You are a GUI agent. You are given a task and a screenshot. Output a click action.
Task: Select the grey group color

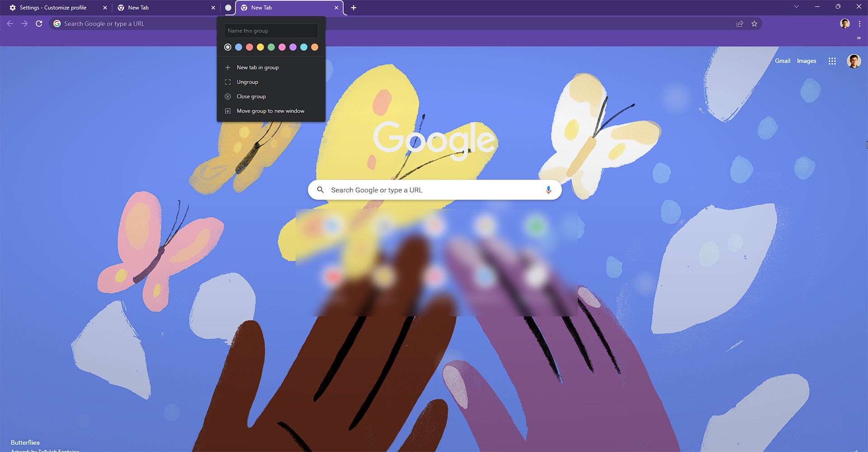tap(228, 47)
